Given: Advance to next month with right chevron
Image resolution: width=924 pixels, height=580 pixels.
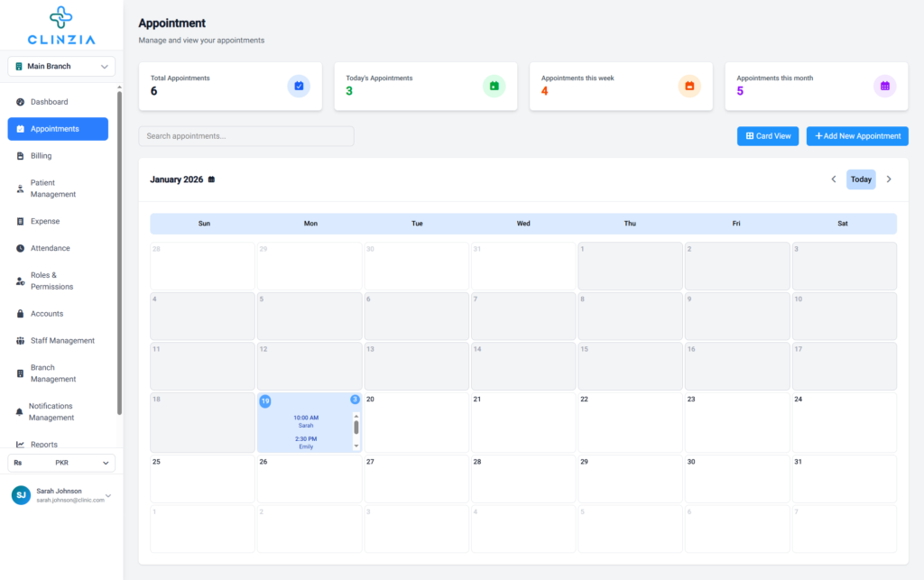Looking at the screenshot, I should (889, 180).
